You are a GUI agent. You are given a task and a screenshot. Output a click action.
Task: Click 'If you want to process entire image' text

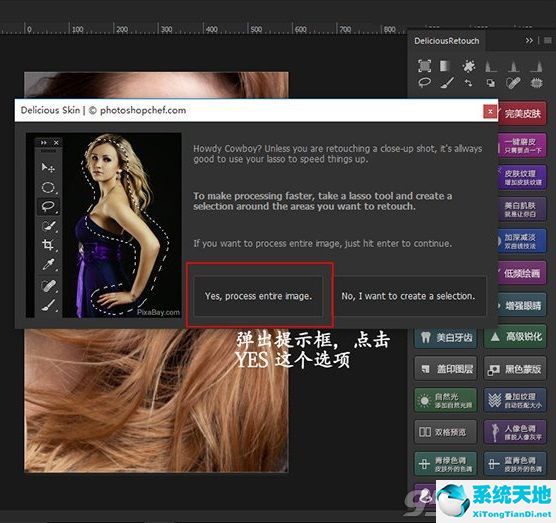click(x=323, y=244)
